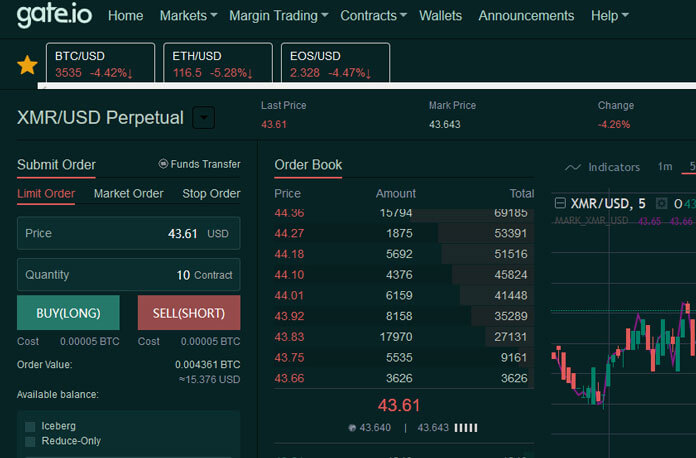Open the Wallets page
The width and height of the screenshot is (696, 458).
[440, 16]
